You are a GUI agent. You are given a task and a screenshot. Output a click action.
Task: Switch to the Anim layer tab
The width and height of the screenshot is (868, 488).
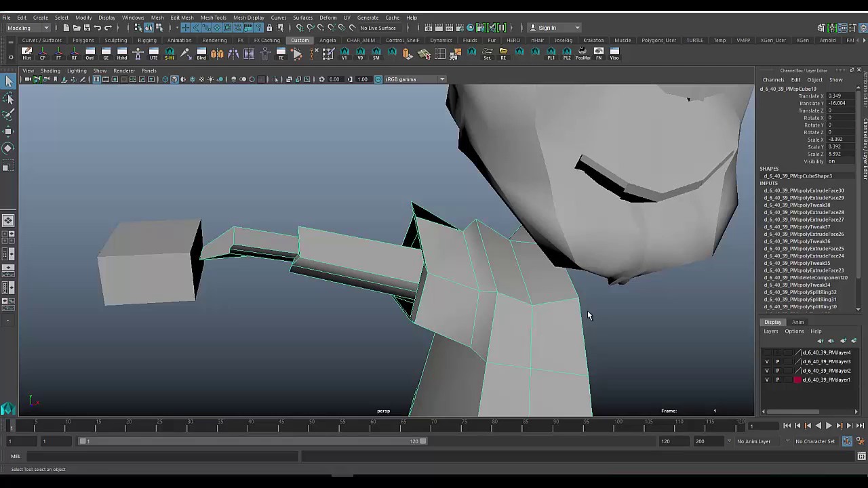(x=797, y=323)
